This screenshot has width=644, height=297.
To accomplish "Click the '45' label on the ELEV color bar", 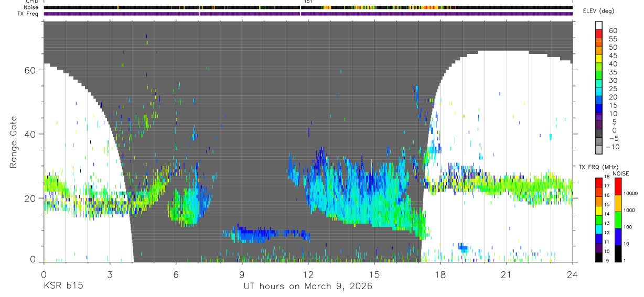I will pos(613,56).
